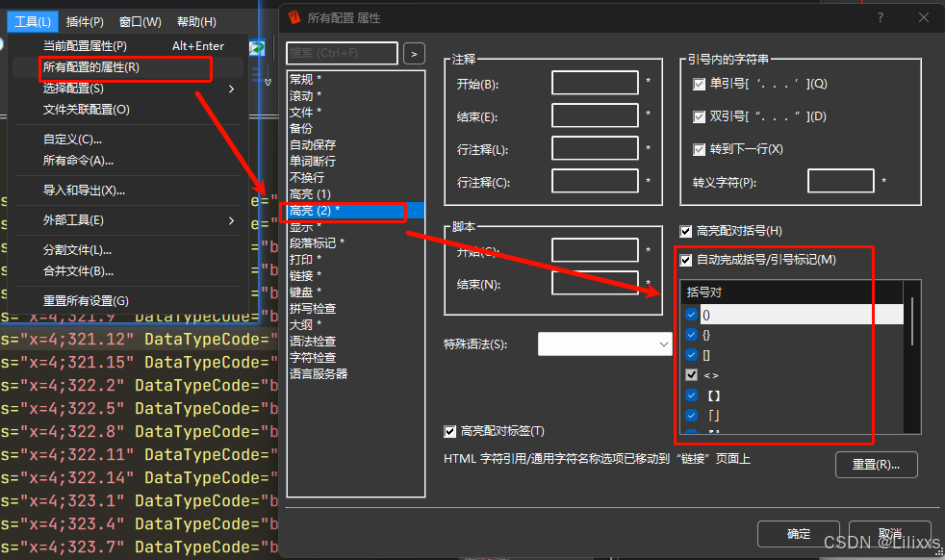
Task: Toggle the 双引号 checkbox
Action: [699, 117]
